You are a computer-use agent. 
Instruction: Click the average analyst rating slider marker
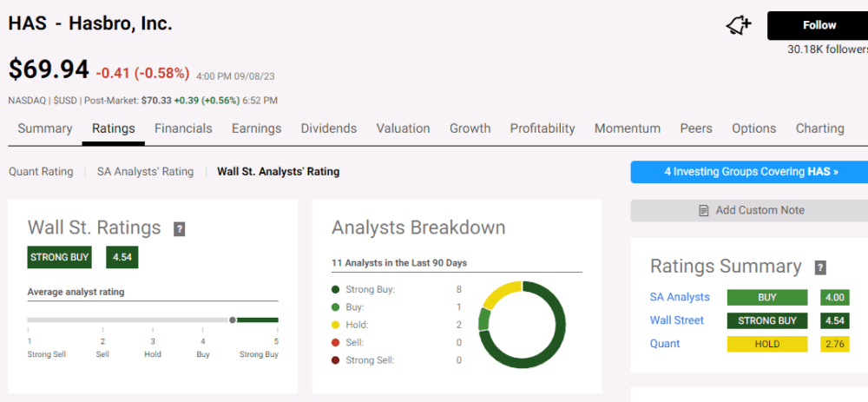[x=233, y=320]
